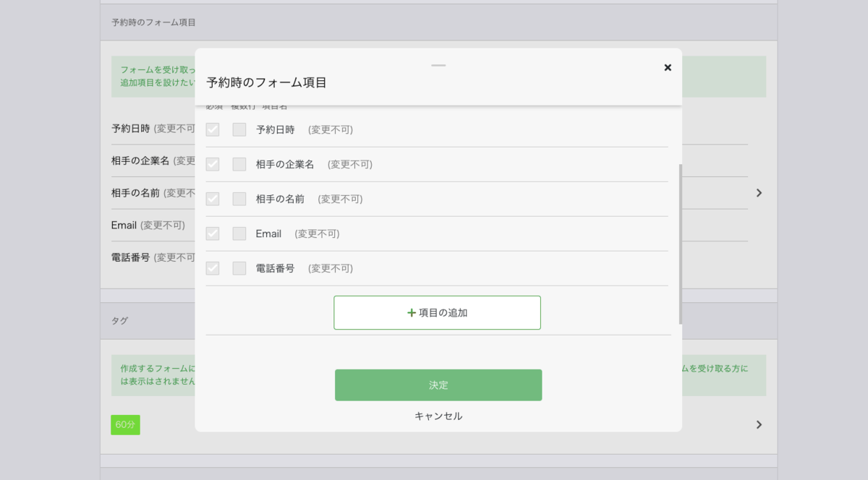Cancel the dialog via キャンセル
The width and height of the screenshot is (868, 480).
click(x=438, y=416)
